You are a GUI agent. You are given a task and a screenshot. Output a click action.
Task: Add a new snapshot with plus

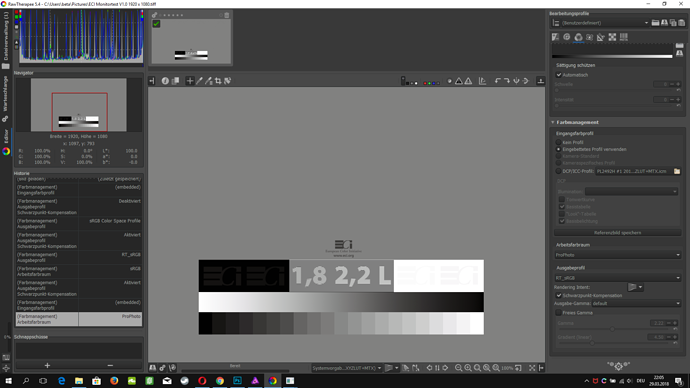tap(47, 366)
